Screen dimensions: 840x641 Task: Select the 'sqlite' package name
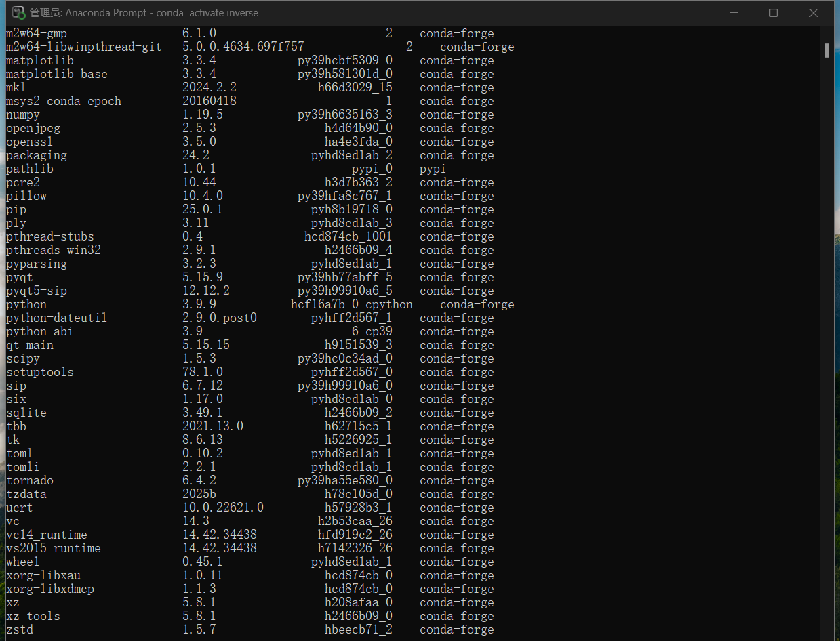point(26,413)
